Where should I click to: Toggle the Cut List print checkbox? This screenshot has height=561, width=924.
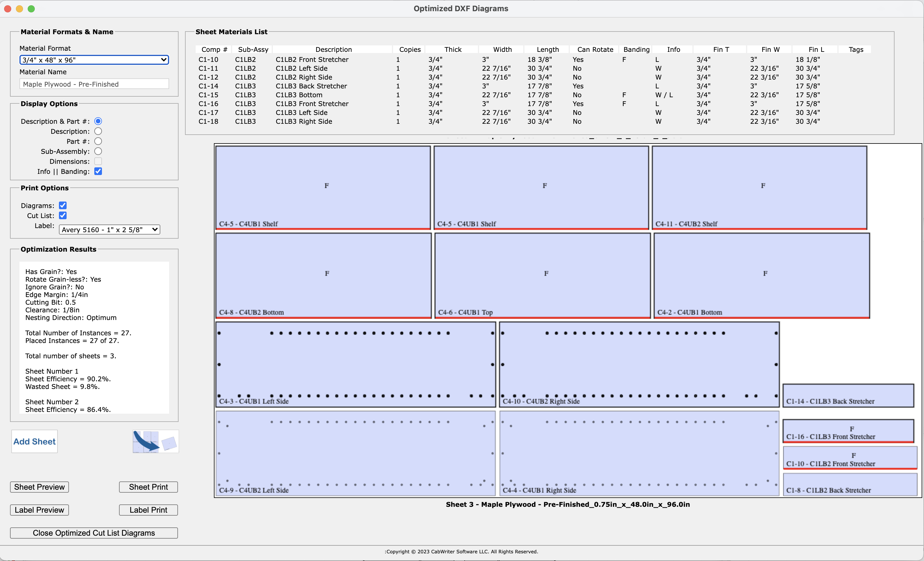63,216
